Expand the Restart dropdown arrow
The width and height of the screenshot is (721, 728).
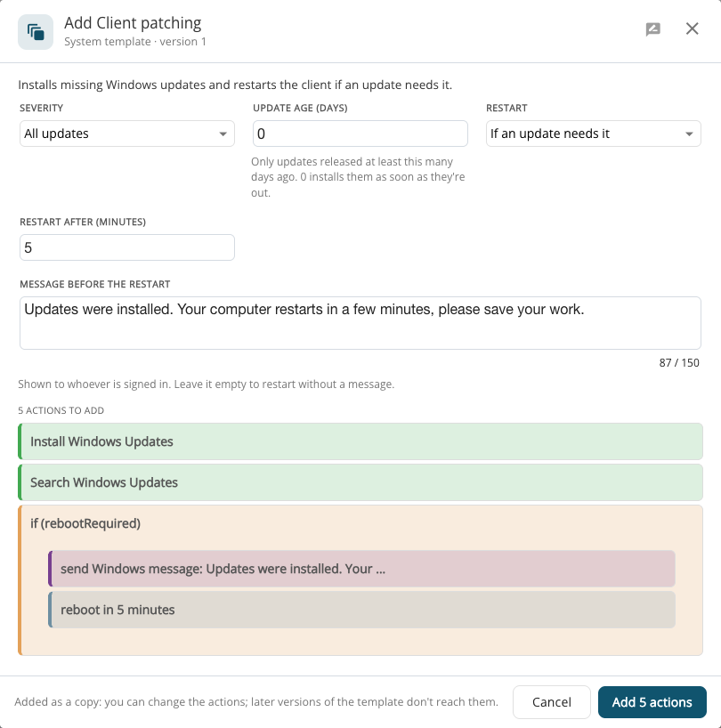(689, 133)
